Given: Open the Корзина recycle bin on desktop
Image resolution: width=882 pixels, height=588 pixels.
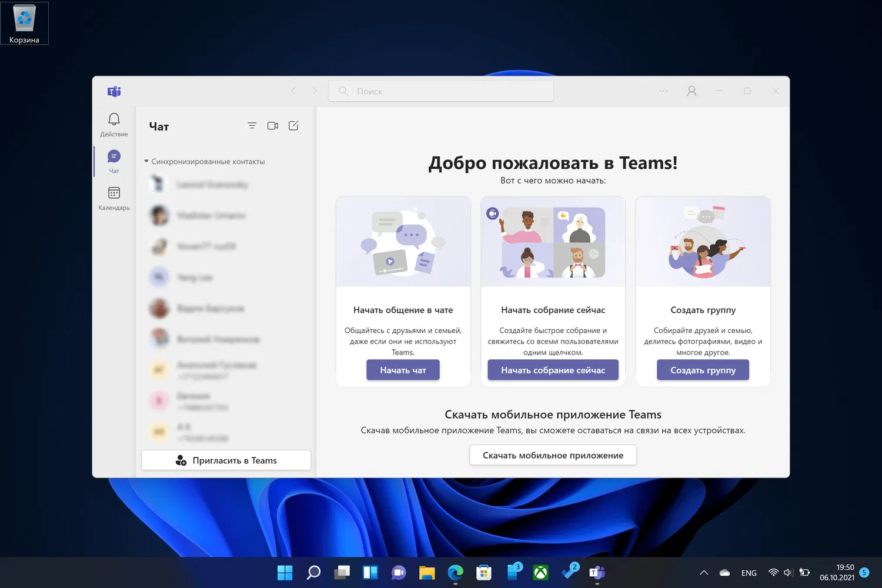Looking at the screenshot, I should click(x=24, y=24).
